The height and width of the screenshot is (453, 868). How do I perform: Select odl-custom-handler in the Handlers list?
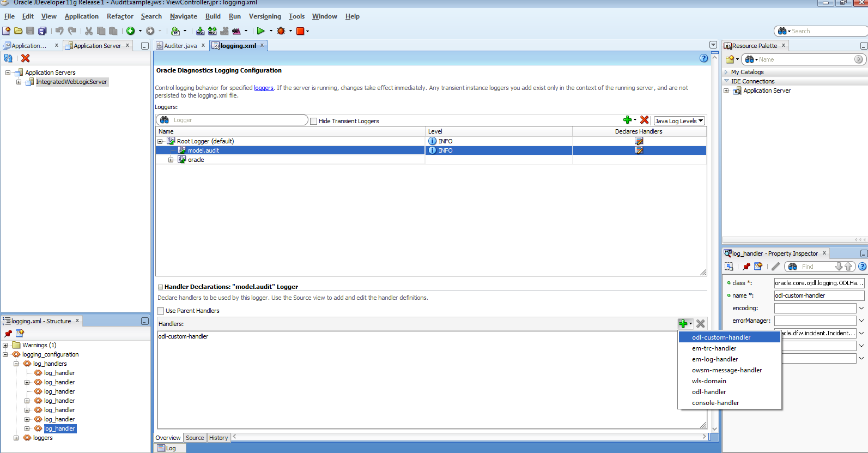pyautogui.click(x=183, y=336)
